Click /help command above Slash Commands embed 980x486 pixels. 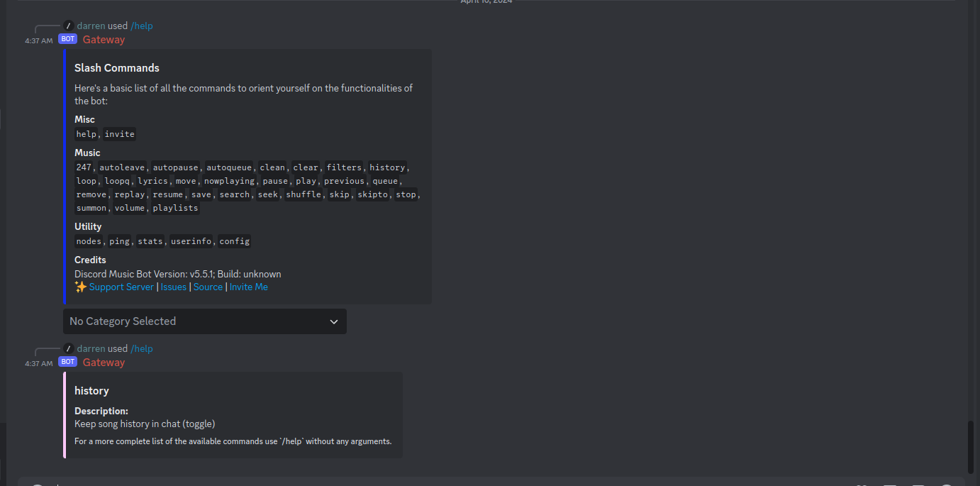point(142,26)
